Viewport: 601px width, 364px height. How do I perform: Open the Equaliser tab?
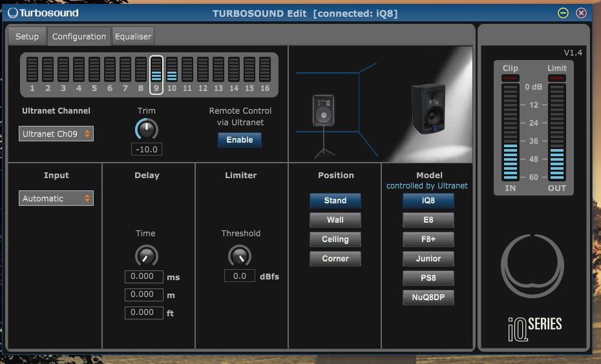pyautogui.click(x=133, y=36)
